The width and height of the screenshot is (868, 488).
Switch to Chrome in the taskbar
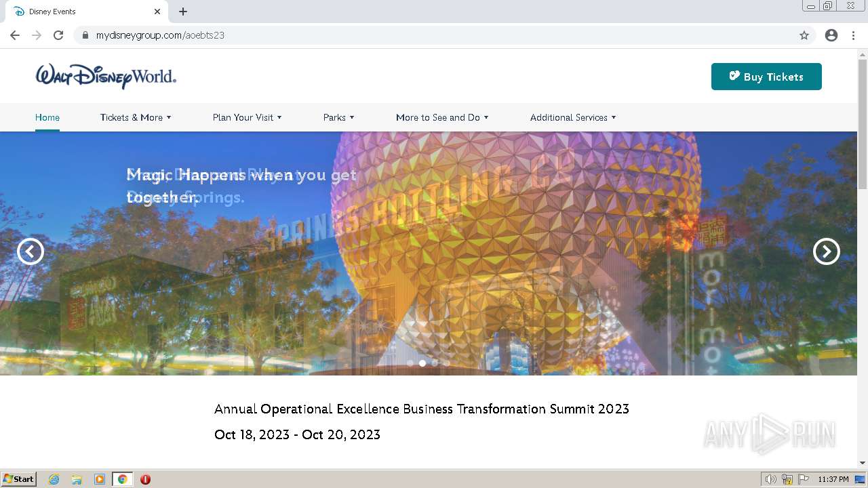pos(123,479)
